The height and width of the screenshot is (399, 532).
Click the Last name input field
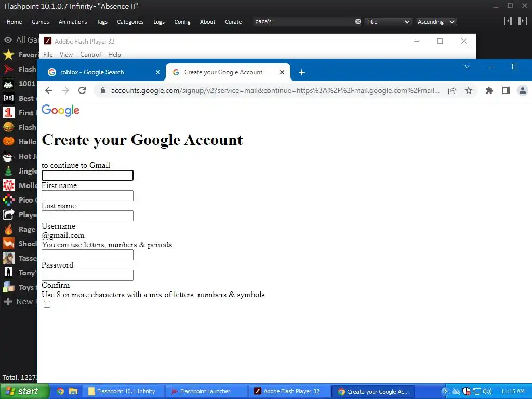[x=87, y=195]
